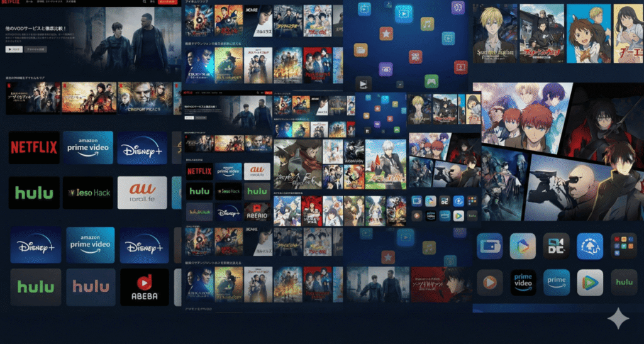Open the first movie thumbnail in Netflix row

[x=33, y=97]
